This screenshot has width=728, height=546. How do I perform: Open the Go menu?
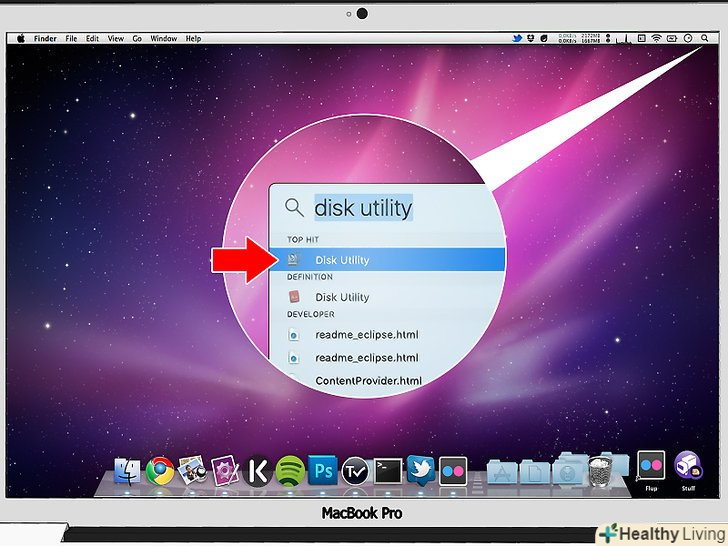137,39
